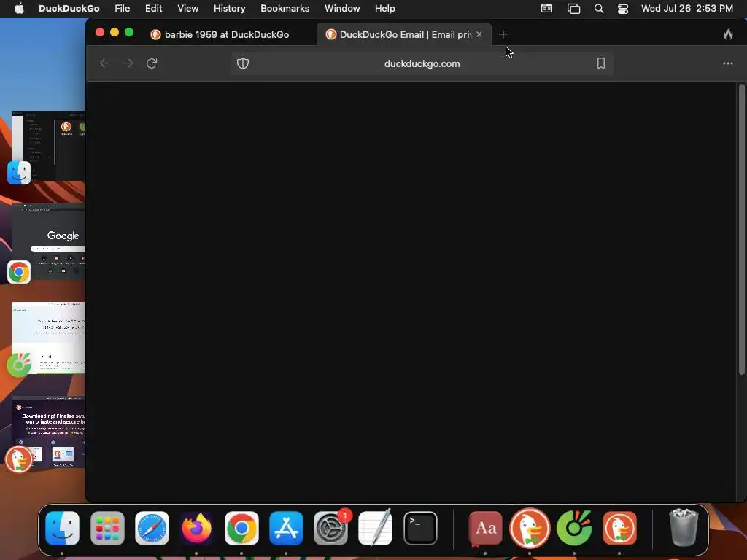
Task: Open the Help menu
Action: (x=384, y=8)
